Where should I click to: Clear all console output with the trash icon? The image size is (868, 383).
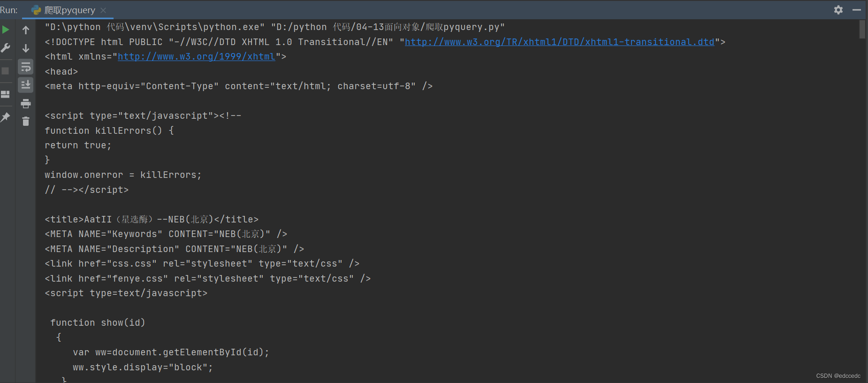(26, 121)
